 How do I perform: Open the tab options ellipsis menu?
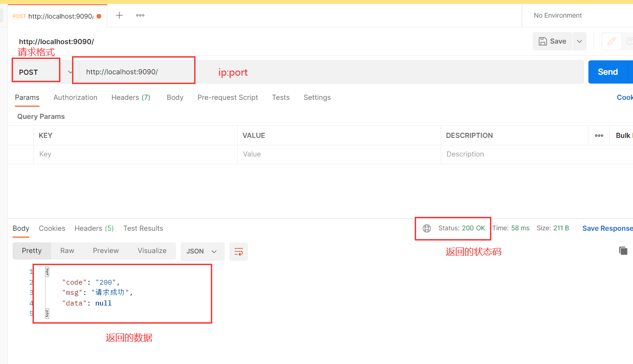(x=140, y=15)
